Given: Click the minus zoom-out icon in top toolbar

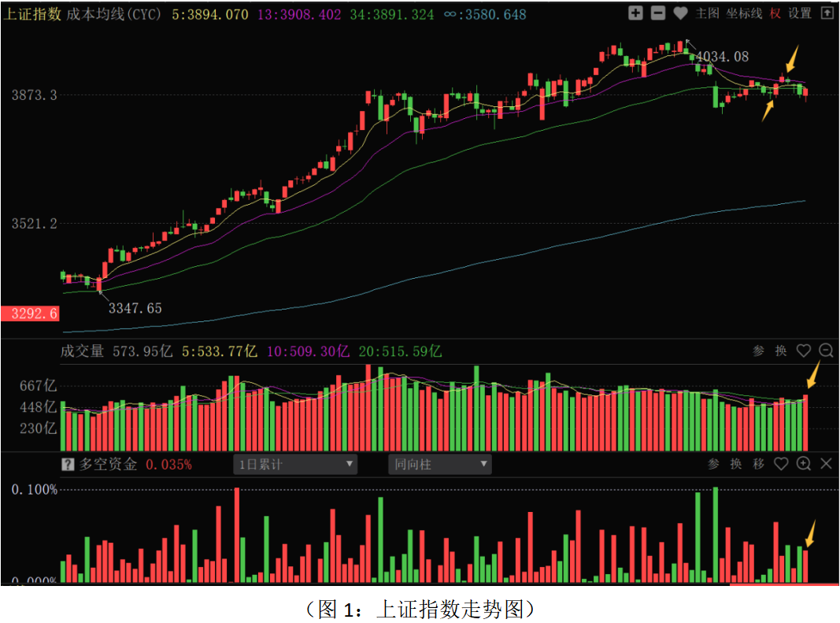Looking at the screenshot, I should click(659, 13).
